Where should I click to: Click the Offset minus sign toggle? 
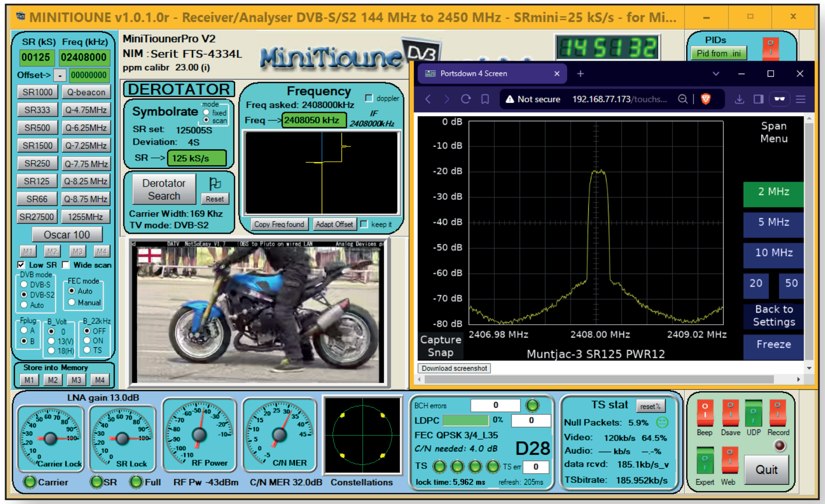pos(60,75)
